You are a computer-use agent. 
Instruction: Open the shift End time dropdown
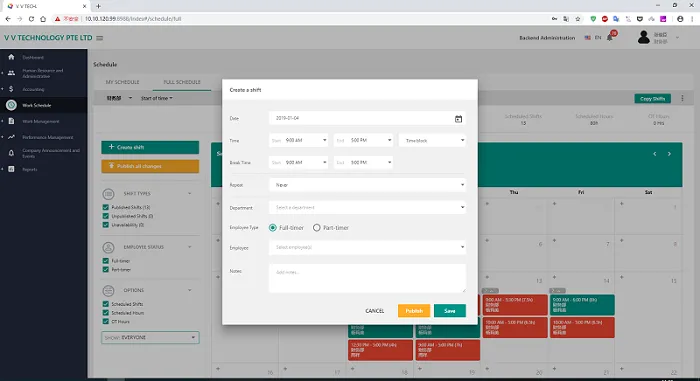tap(363, 140)
